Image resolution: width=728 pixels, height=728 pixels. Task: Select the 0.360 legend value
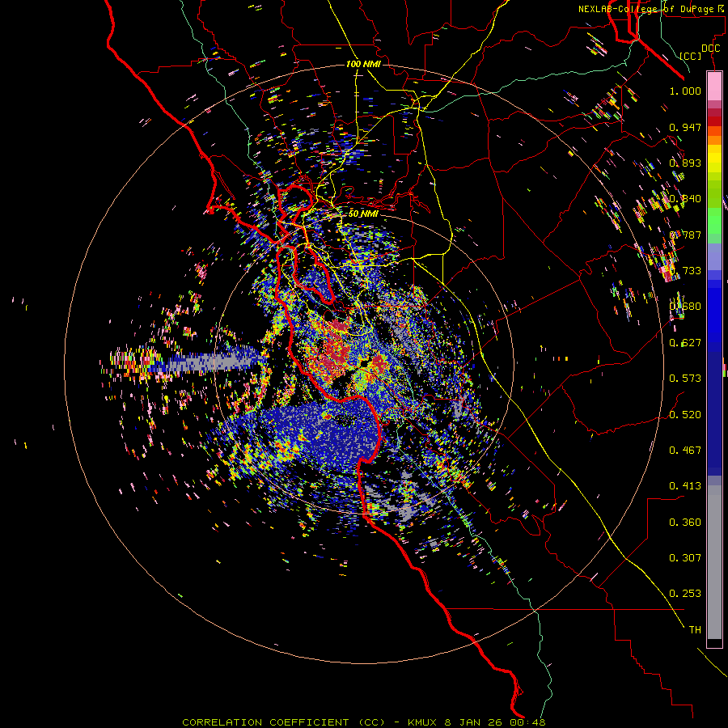[x=685, y=523]
